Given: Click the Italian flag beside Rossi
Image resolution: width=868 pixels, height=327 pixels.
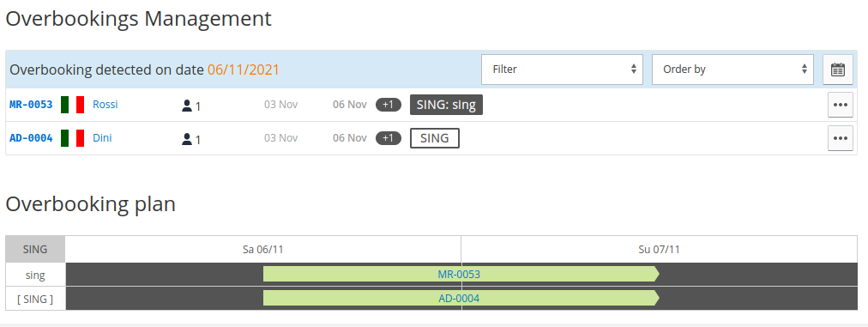Looking at the screenshot, I should click(73, 105).
